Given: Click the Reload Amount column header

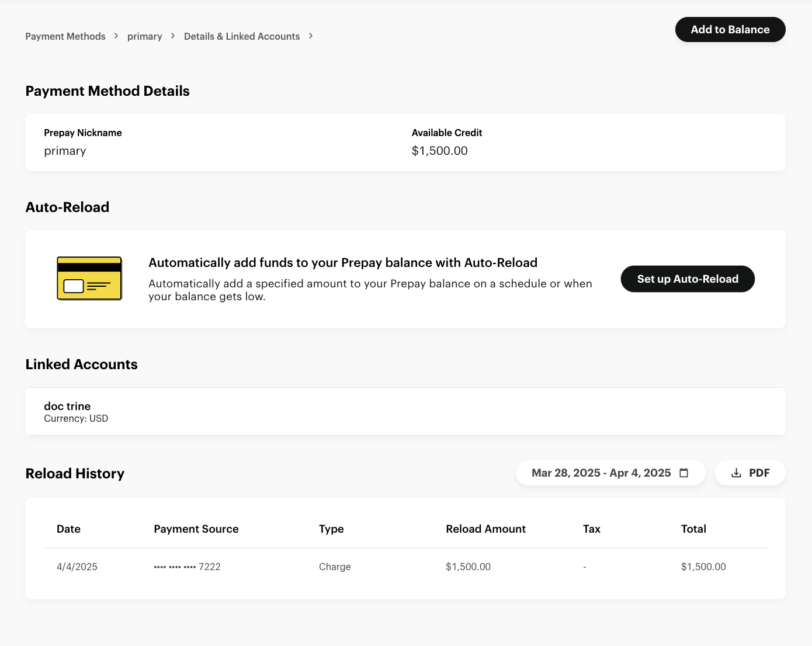Looking at the screenshot, I should (x=485, y=529).
